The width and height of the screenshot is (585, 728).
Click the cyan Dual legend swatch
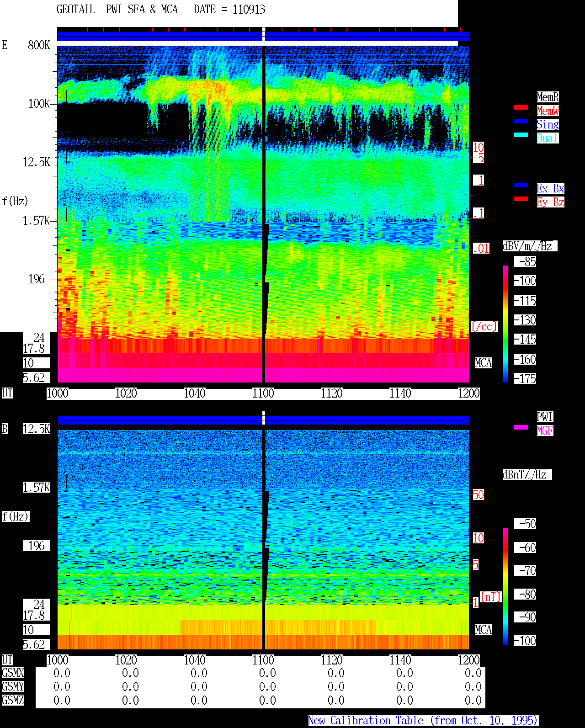click(521, 135)
